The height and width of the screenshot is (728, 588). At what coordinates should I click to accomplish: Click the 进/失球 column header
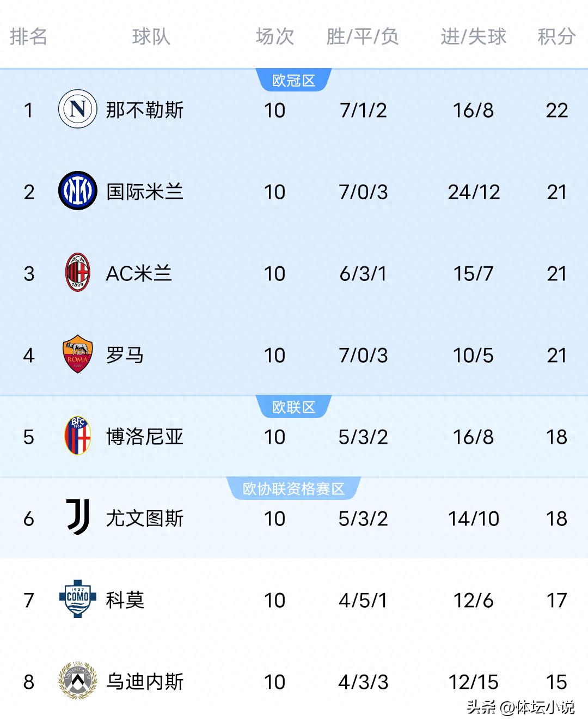click(x=473, y=36)
